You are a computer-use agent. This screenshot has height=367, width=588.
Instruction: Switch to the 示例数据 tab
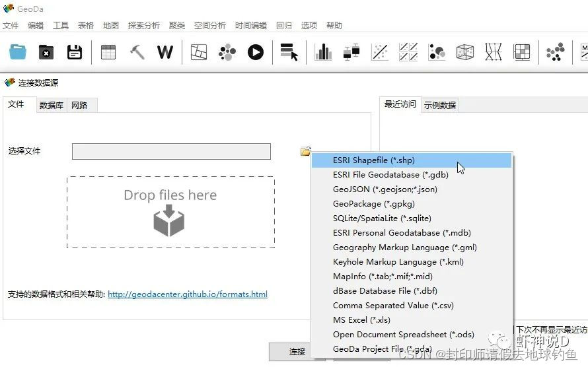pos(440,105)
